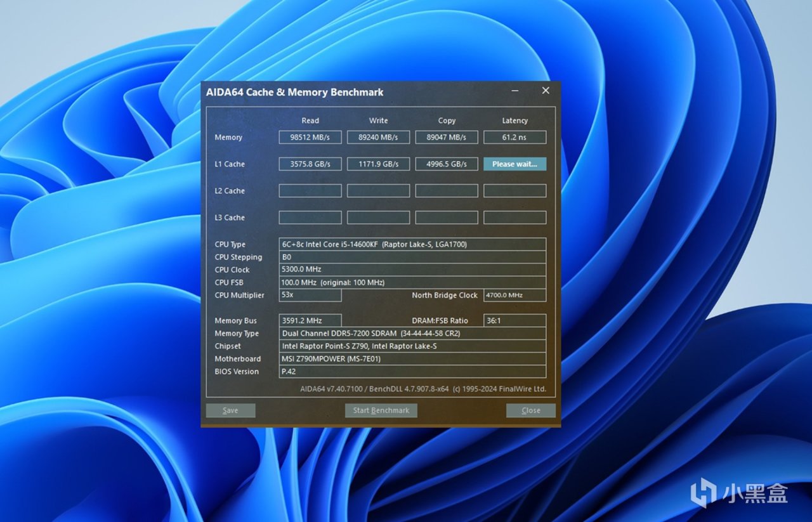Image resolution: width=812 pixels, height=522 pixels.
Task: Click the DRAM:FSB Ratio label
Action: point(440,321)
